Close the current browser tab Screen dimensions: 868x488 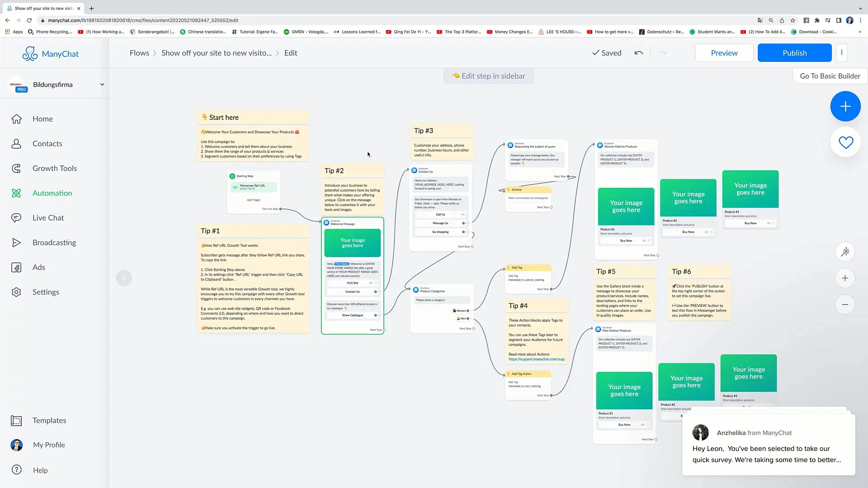point(79,8)
